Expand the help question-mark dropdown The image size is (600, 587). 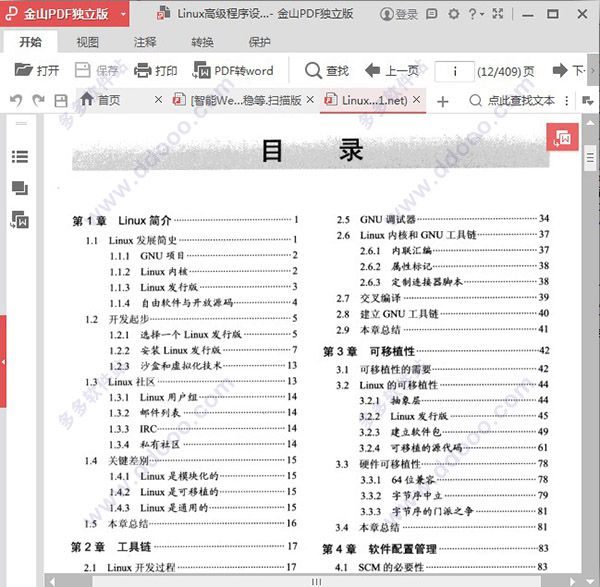pos(476,15)
